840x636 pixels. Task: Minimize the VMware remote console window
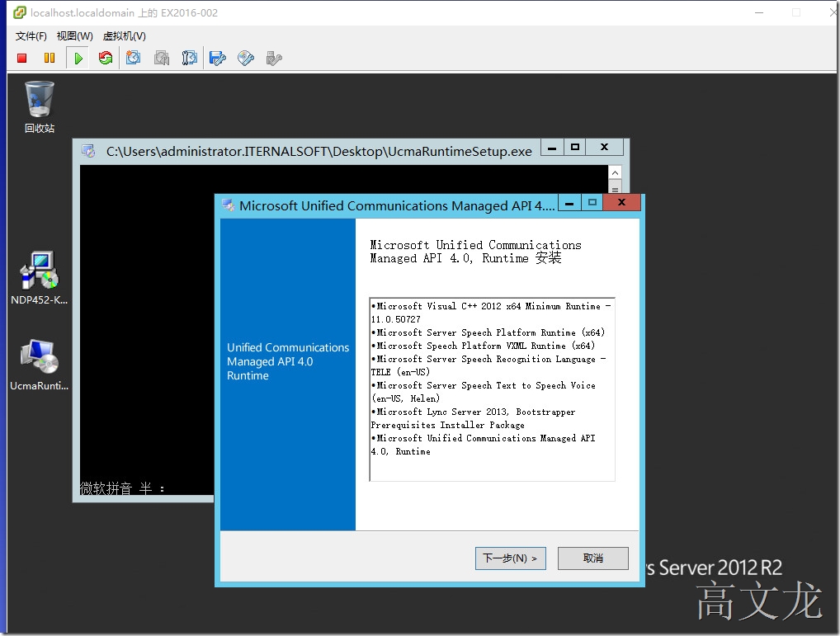pyautogui.click(x=759, y=12)
